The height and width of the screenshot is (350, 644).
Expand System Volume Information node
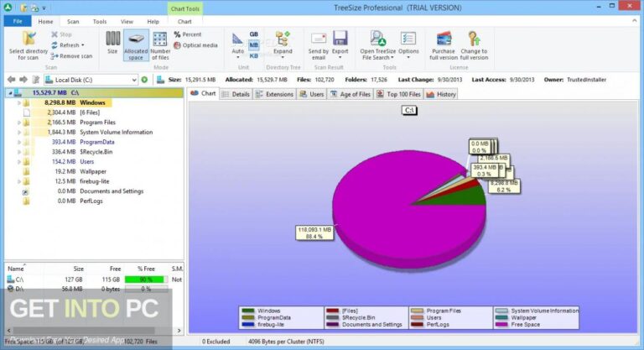click(x=19, y=133)
